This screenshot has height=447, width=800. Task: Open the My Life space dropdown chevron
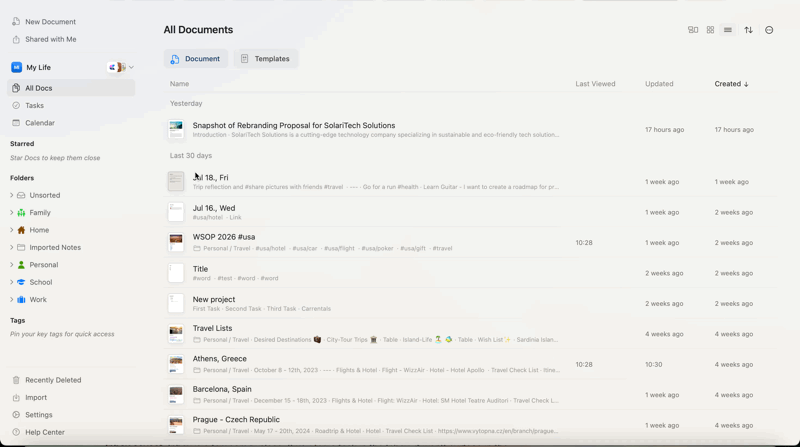tap(131, 67)
